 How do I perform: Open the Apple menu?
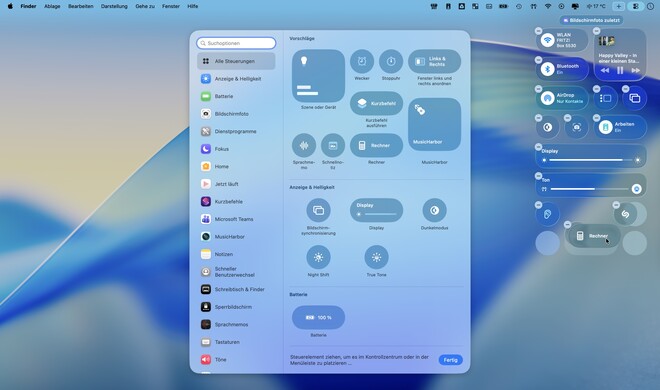pyautogui.click(x=10, y=6)
